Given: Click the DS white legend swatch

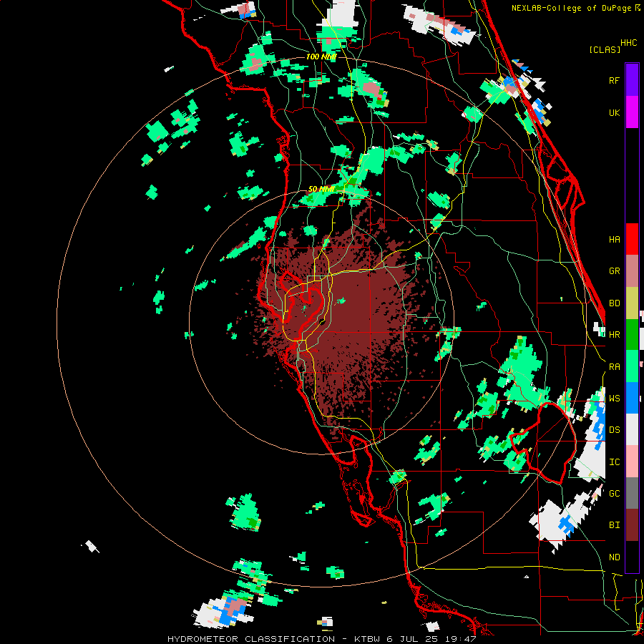Looking at the screenshot, I should click(x=632, y=429).
